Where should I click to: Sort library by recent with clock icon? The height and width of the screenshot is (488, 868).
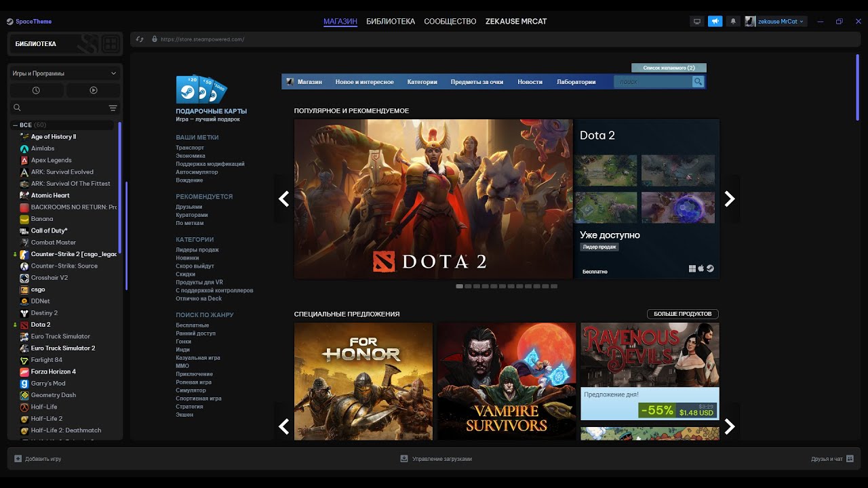(x=36, y=90)
